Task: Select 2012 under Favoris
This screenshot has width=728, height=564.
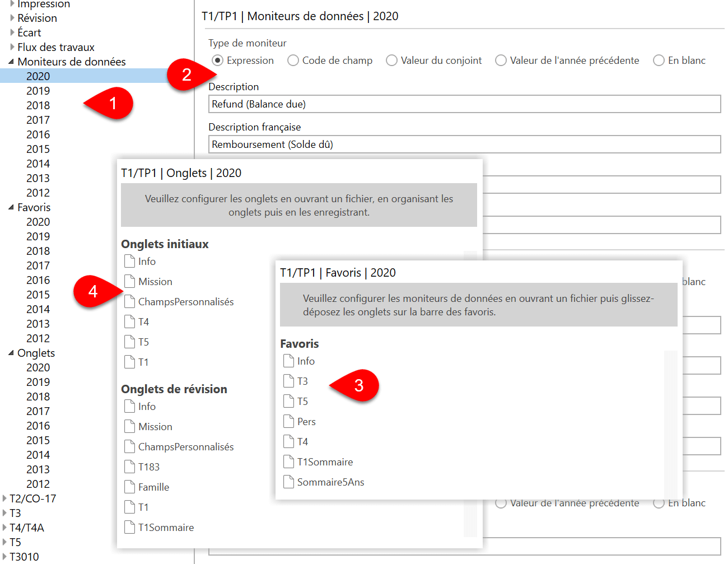Action: click(38, 338)
